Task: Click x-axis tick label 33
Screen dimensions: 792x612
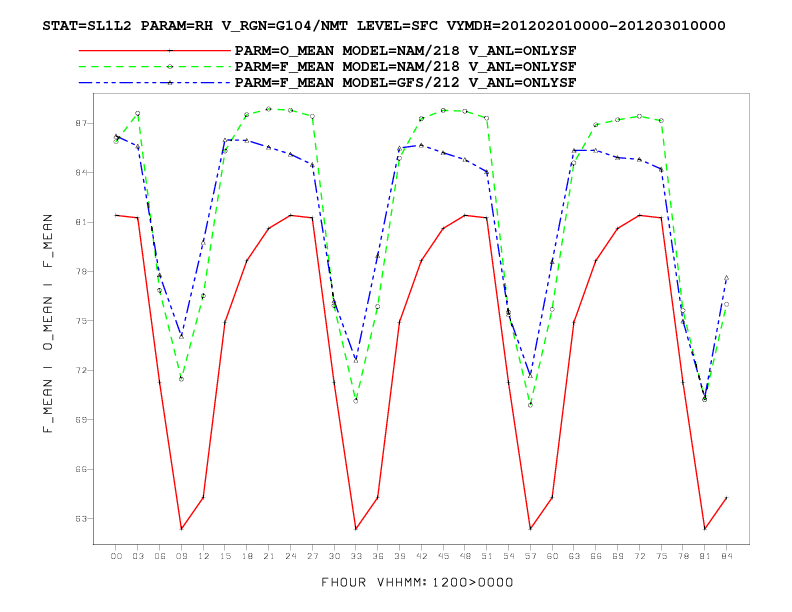Action: (x=356, y=556)
